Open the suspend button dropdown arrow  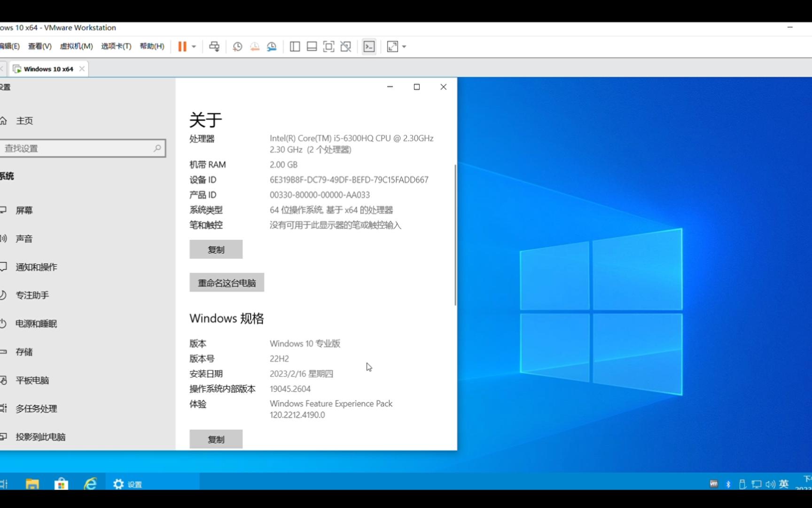pyautogui.click(x=193, y=47)
